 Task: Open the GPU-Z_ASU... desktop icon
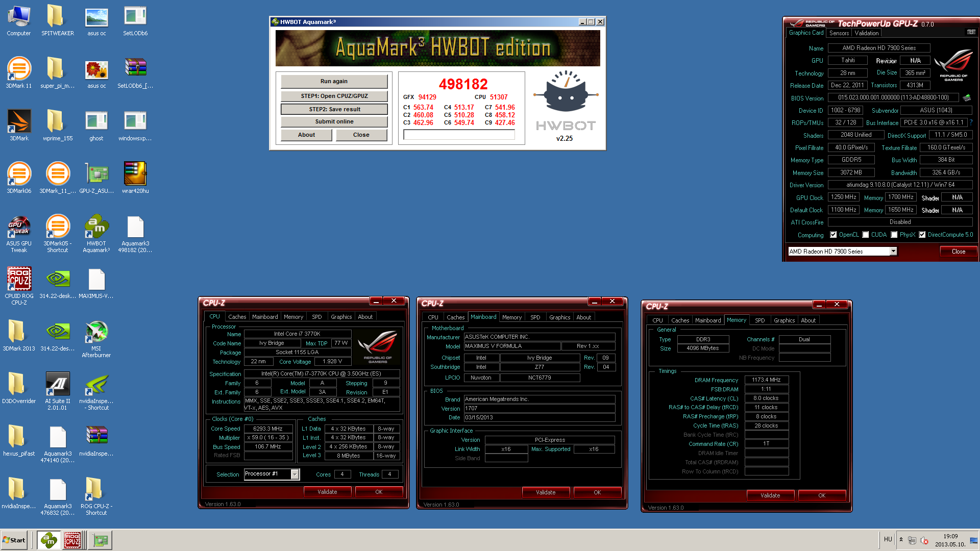[96, 178]
